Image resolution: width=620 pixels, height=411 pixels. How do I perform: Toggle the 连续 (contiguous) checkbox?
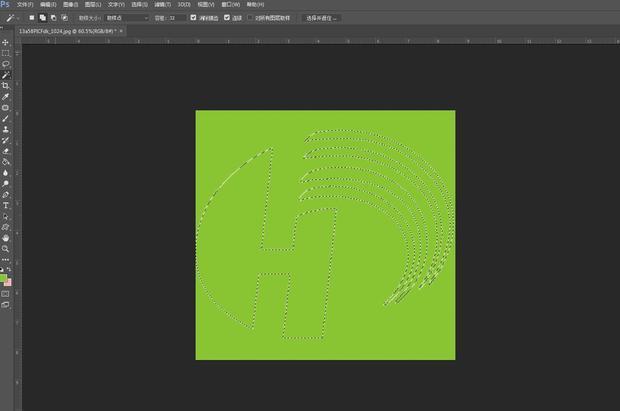(227, 17)
